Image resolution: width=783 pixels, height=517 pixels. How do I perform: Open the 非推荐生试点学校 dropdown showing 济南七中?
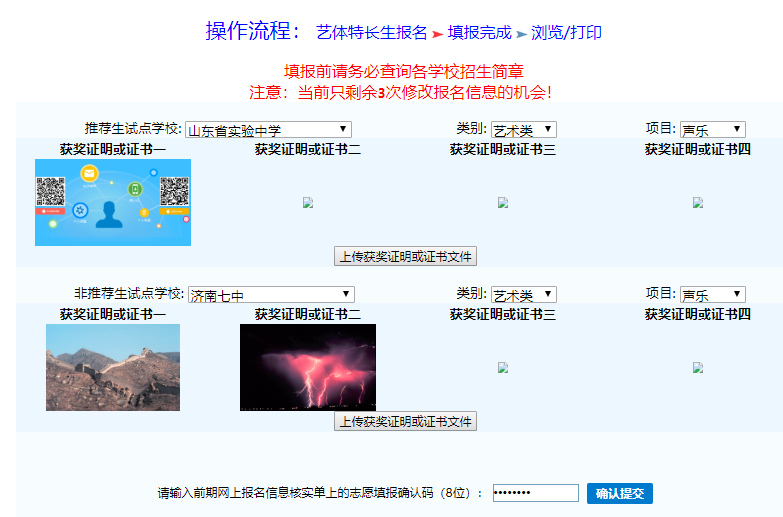271,295
